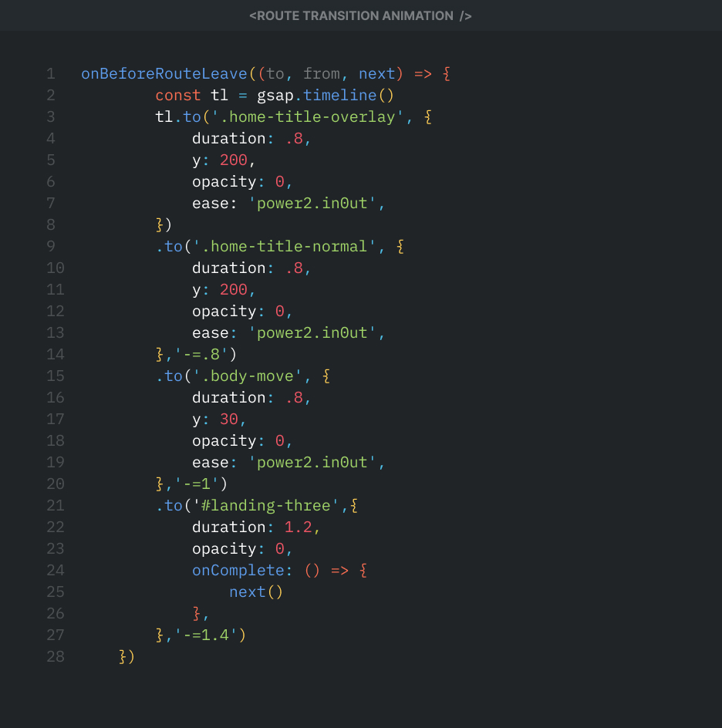The height and width of the screenshot is (728, 722).
Task: Click 'duration: .8' on line 4
Action: click(247, 138)
